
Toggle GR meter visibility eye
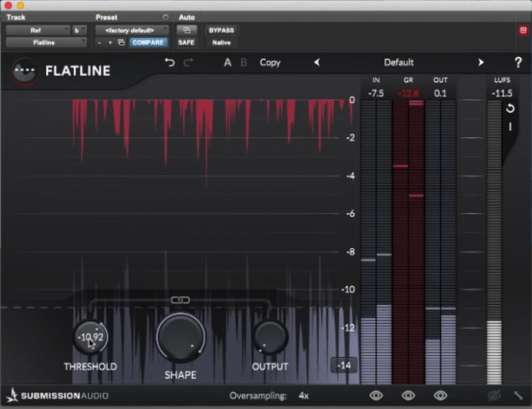408,395
